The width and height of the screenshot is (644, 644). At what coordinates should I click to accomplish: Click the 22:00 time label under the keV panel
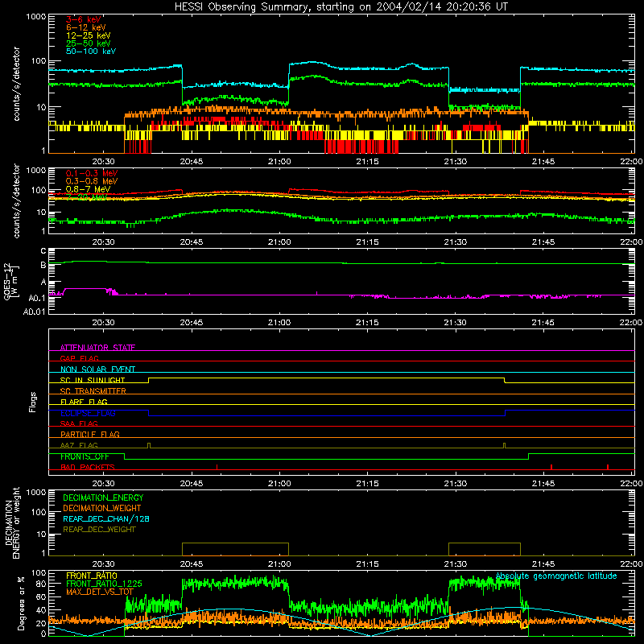[x=632, y=162]
